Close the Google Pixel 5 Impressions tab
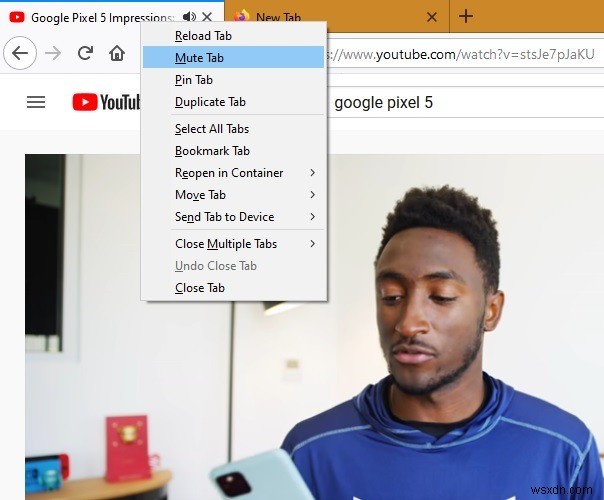 coord(207,17)
